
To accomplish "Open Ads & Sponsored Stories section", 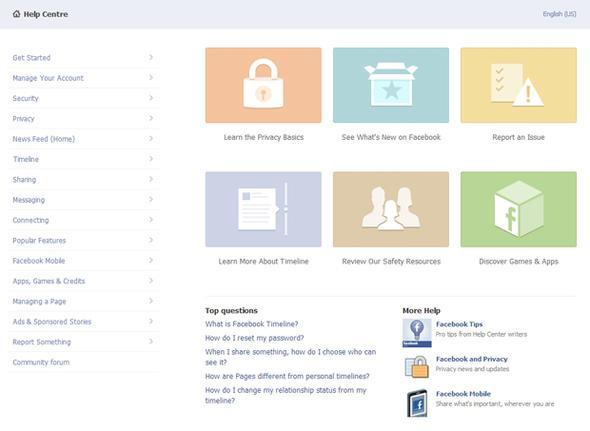I will (x=52, y=322).
